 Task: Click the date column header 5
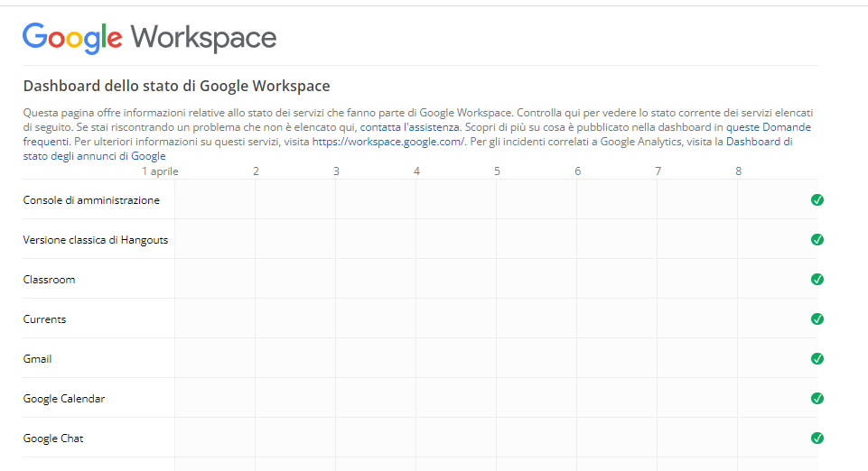pyautogui.click(x=497, y=171)
